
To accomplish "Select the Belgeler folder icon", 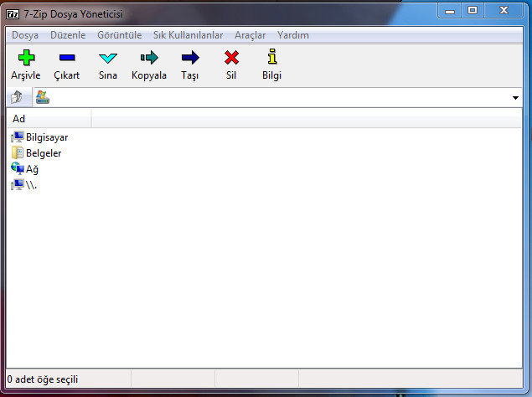I will 18,152.
